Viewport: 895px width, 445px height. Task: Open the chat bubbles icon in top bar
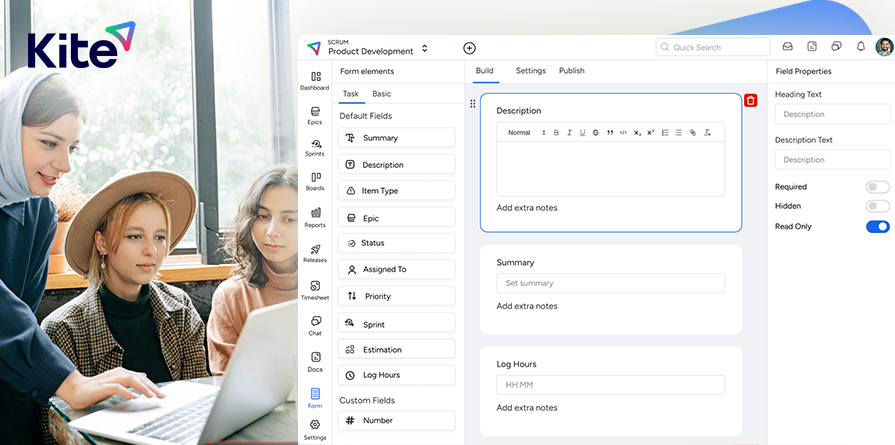837,47
